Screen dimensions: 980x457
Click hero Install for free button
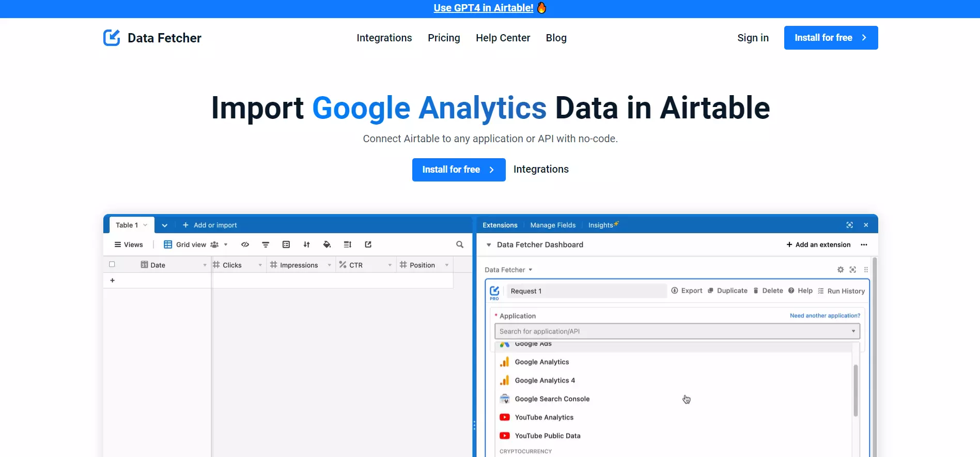[459, 170]
